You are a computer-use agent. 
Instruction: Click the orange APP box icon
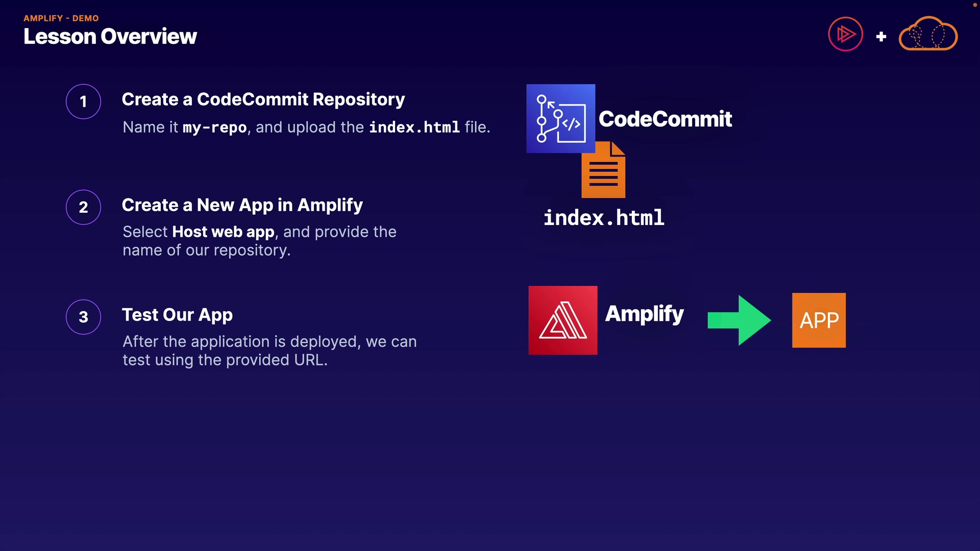coord(819,320)
